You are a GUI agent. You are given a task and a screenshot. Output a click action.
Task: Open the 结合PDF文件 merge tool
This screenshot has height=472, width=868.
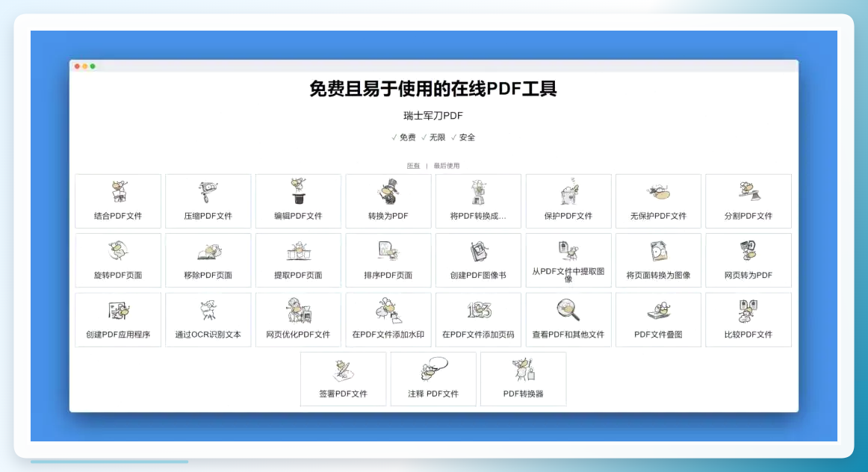(x=118, y=201)
